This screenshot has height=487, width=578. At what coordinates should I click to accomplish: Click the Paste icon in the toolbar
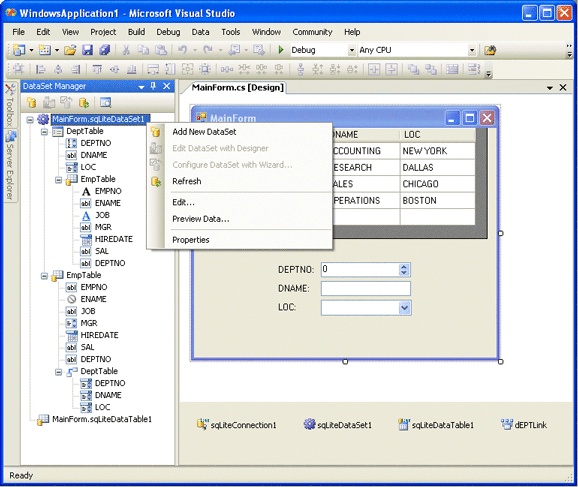coord(160,50)
